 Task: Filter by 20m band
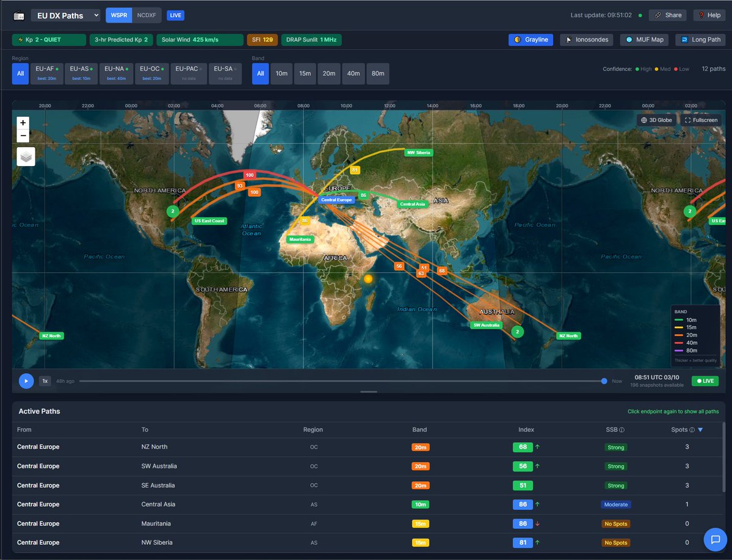click(x=329, y=73)
